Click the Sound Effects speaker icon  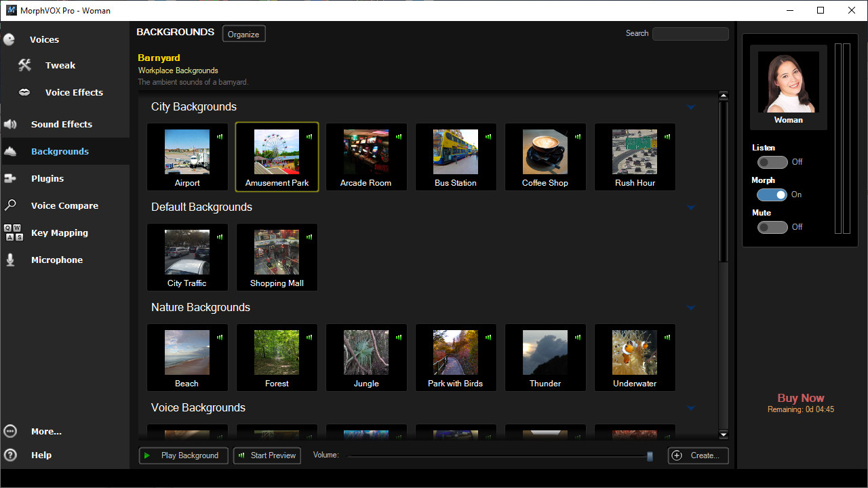click(x=10, y=124)
